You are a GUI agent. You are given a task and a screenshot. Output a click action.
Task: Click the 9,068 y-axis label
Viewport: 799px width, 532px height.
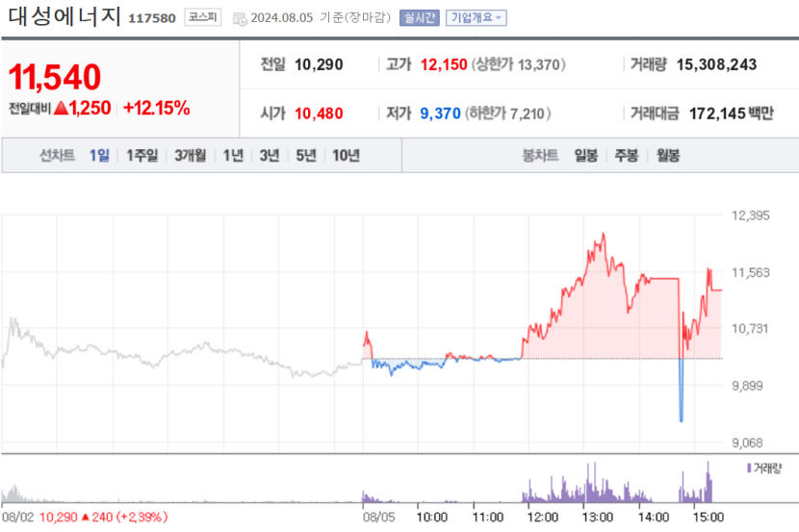[x=748, y=443]
